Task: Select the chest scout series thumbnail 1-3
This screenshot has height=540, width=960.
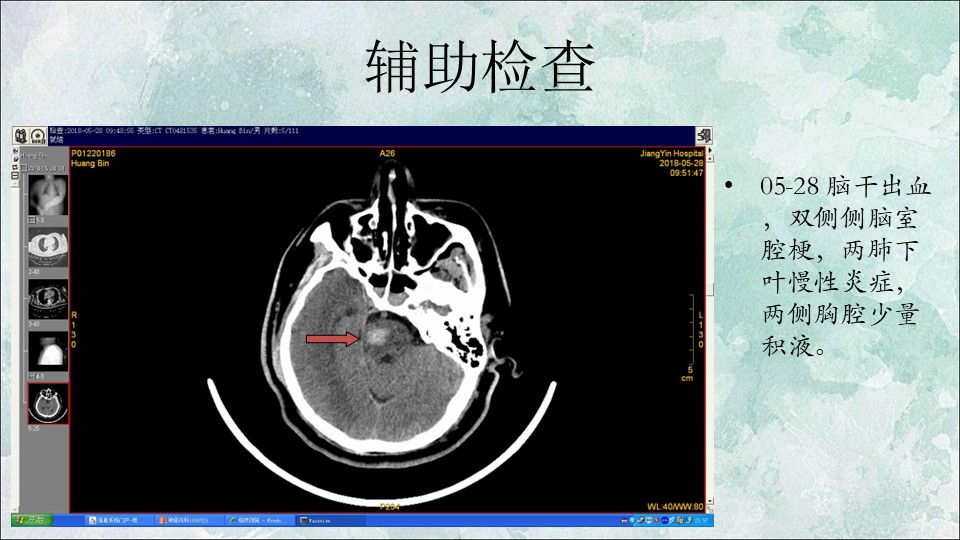Action: pyautogui.click(x=48, y=195)
